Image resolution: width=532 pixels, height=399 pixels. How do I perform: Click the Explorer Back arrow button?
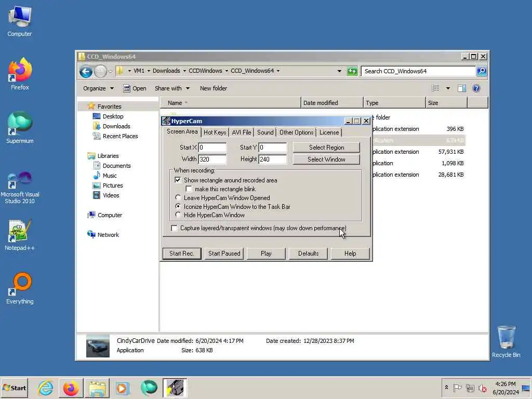tap(86, 72)
